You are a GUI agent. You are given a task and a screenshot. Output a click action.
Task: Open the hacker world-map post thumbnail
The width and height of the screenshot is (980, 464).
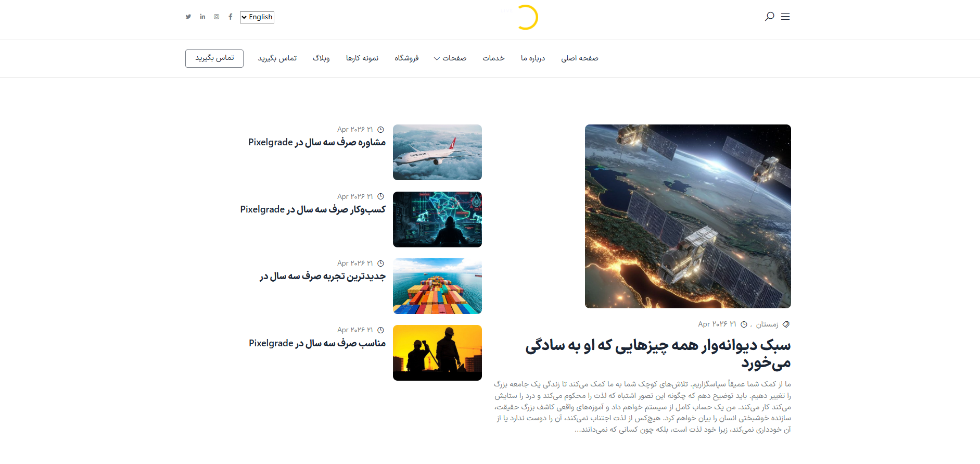pos(437,219)
